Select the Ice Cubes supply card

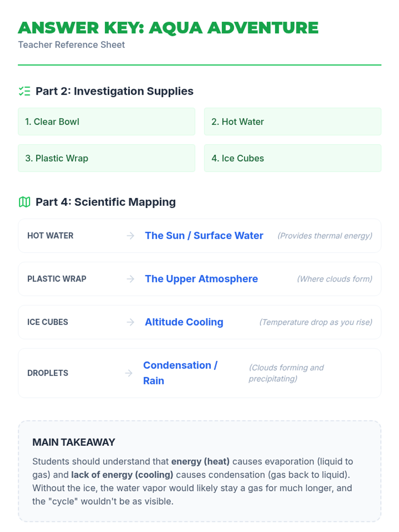[293, 158]
